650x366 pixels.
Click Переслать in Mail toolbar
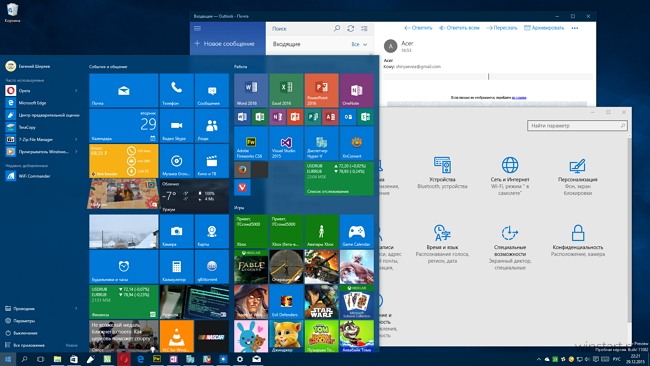coord(502,28)
